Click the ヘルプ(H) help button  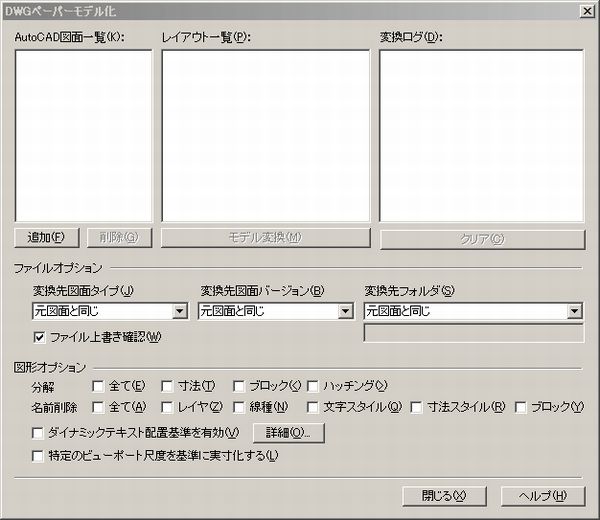[x=542, y=495]
